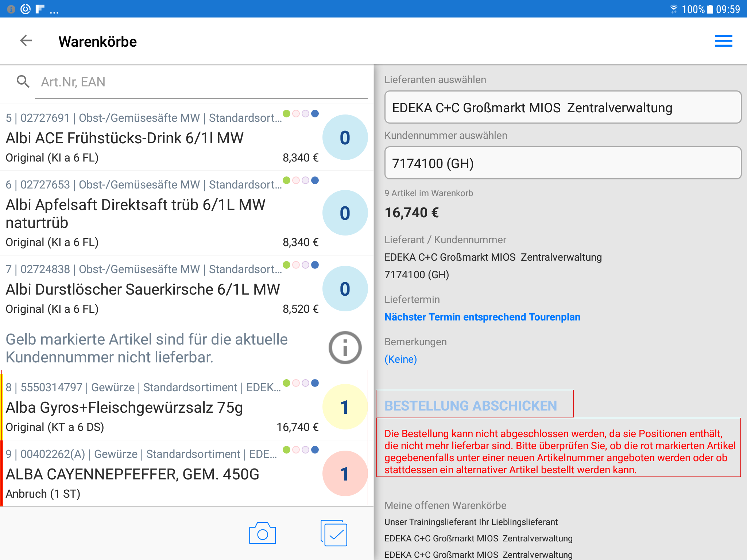Tap quantity circle for Albi Apfelsaft Direktsaft
This screenshot has height=560, width=747.
pos(345,213)
